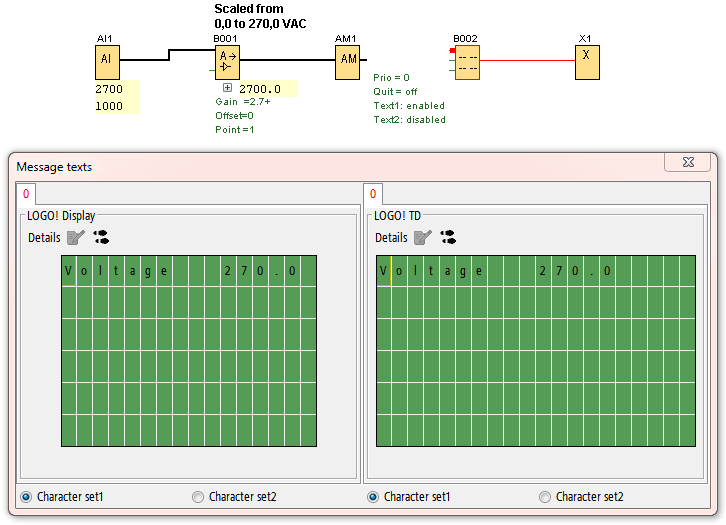726x525 pixels.
Task: Click the edit icon in LOGO! TD details
Action: point(423,238)
